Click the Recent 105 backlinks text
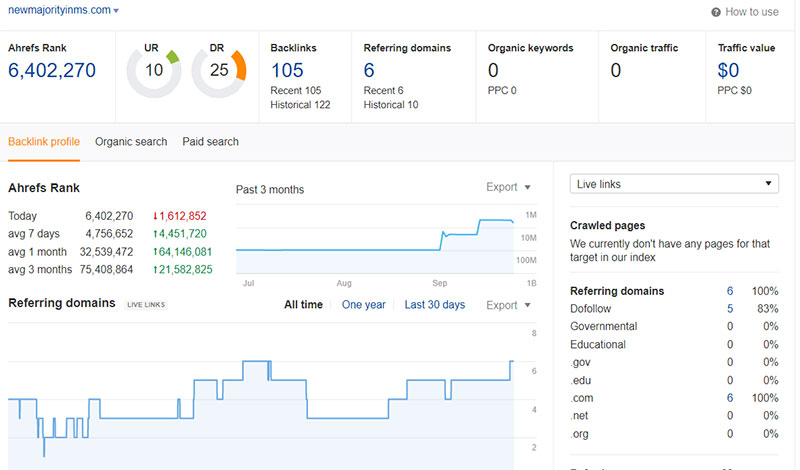The height and width of the screenshot is (470, 800). coord(296,90)
